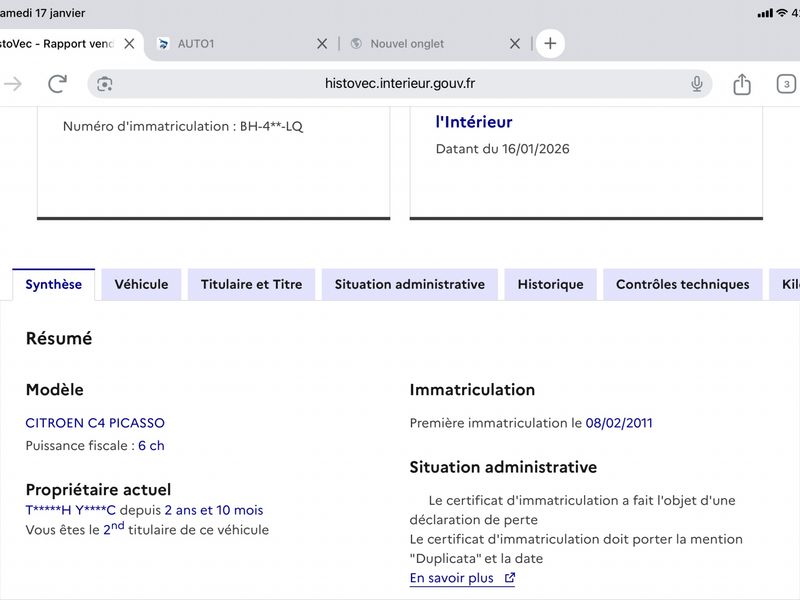
Task: Go to the Historique tab
Action: (551, 284)
